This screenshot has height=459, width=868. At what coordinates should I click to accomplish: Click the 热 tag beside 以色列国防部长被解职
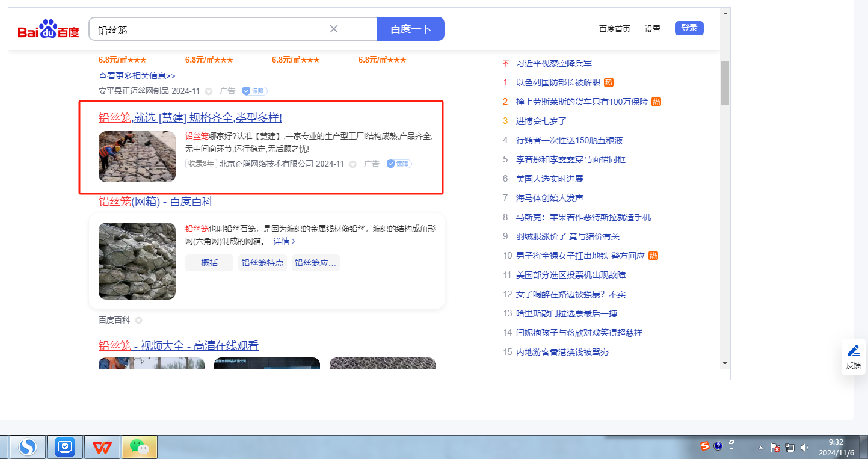click(x=609, y=82)
